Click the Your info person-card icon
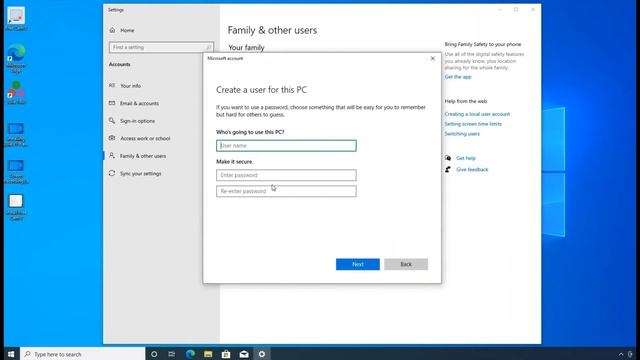640x360 pixels. click(x=112, y=85)
